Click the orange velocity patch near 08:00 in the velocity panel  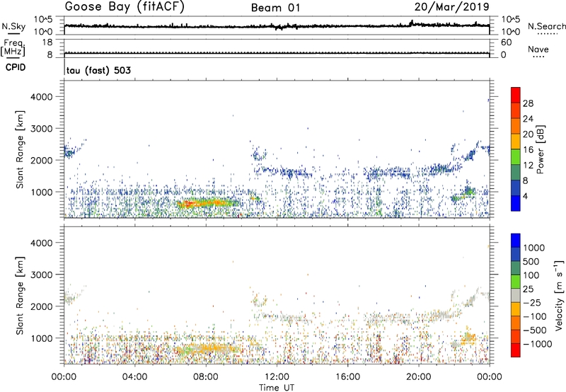click(213, 349)
